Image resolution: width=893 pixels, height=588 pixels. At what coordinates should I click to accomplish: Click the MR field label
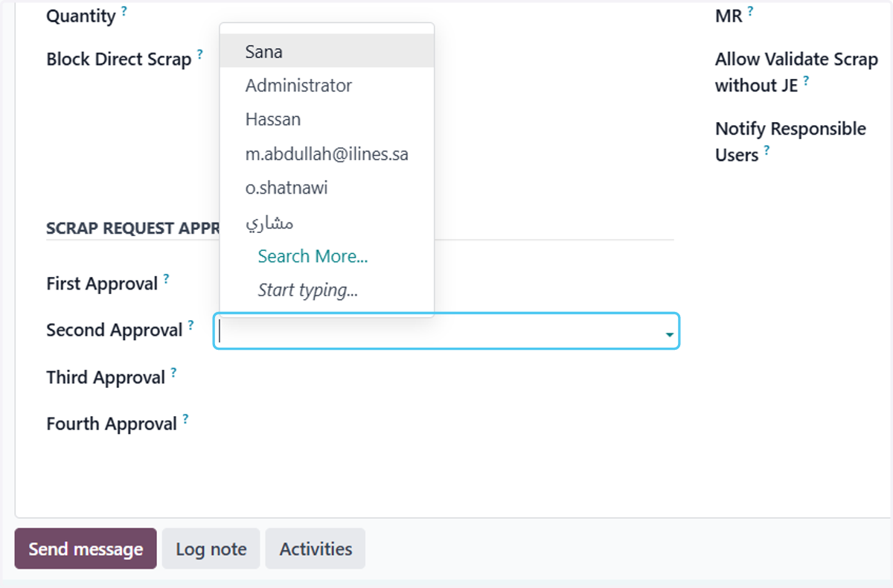pyautogui.click(x=729, y=16)
